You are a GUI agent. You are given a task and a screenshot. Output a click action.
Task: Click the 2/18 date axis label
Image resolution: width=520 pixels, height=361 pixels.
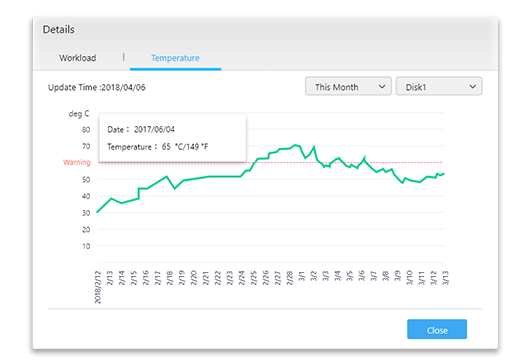point(169,278)
